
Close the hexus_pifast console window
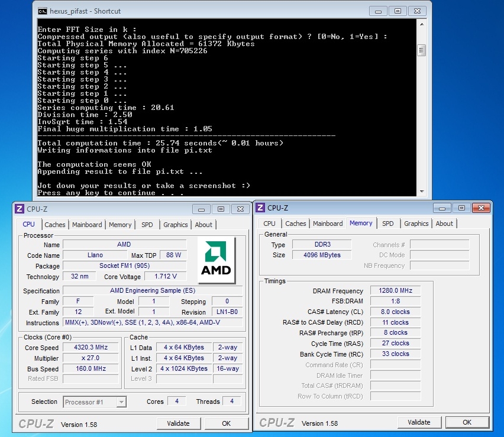coord(417,11)
